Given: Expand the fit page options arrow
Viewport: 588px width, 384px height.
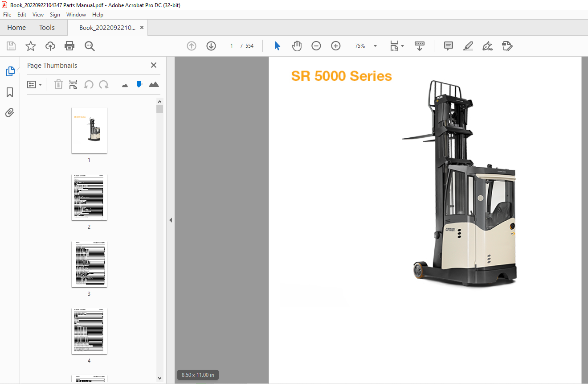Looking at the screenshot, I should click(x=403, y=46).
